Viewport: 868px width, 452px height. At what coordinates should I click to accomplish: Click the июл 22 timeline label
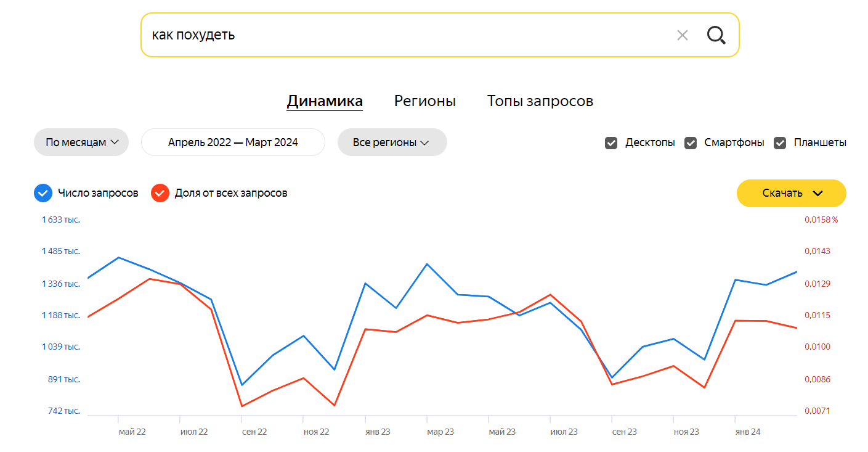tap(194, 432)
